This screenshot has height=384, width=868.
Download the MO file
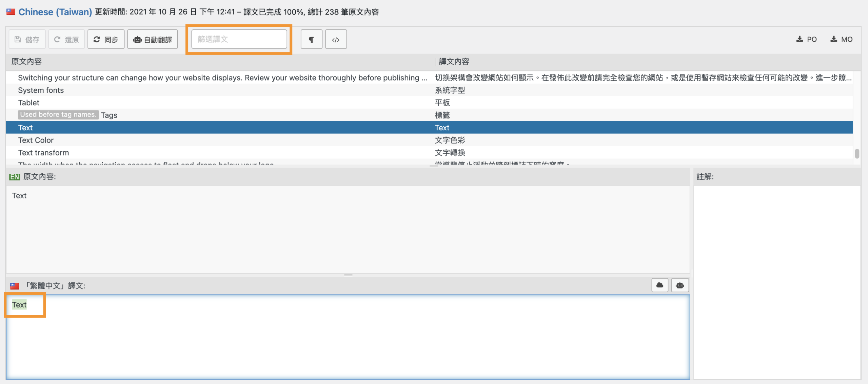point(841,39)
